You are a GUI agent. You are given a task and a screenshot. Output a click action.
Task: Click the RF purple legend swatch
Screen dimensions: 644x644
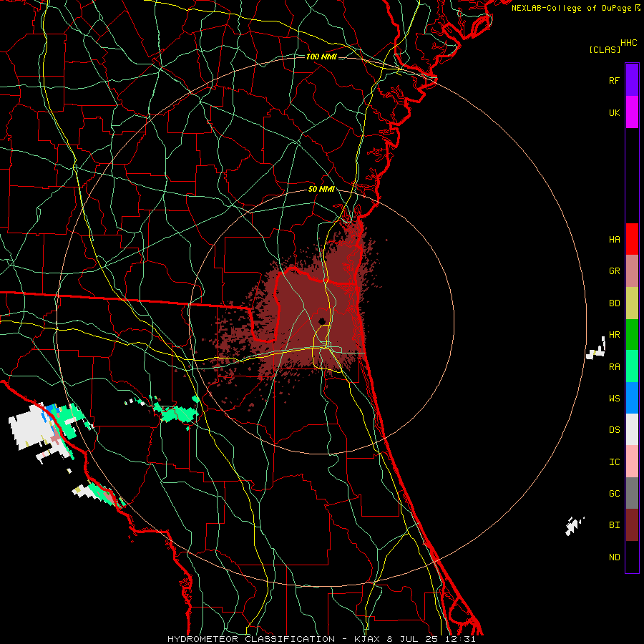click(x=632, y=80)
